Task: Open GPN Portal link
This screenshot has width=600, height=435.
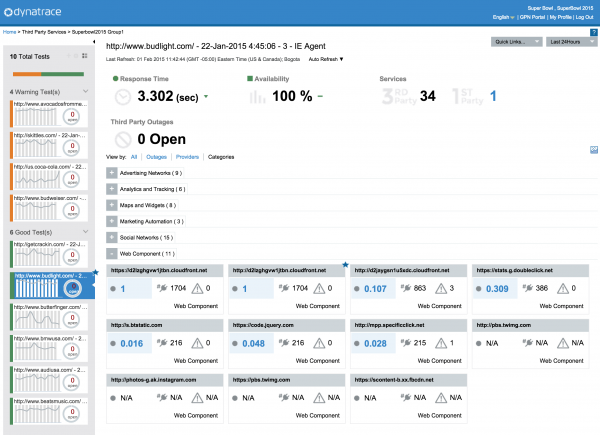Action: (532, 17)
